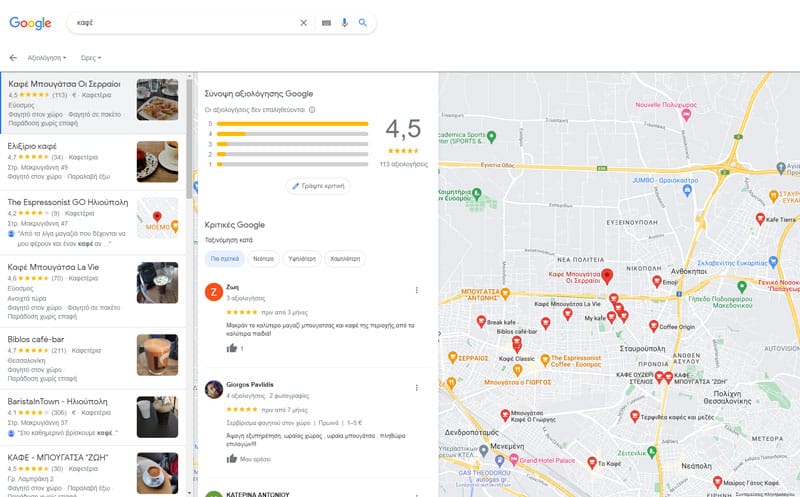This screenshot has height=497, width=800.
Task: Click the Το Καφέ map pin
Action: click(x=592, y=463)
